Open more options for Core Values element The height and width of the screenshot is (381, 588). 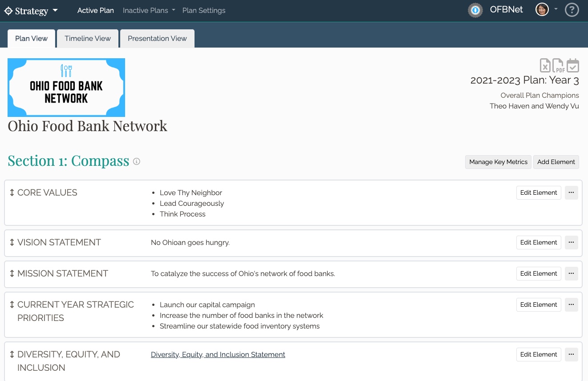572,193
